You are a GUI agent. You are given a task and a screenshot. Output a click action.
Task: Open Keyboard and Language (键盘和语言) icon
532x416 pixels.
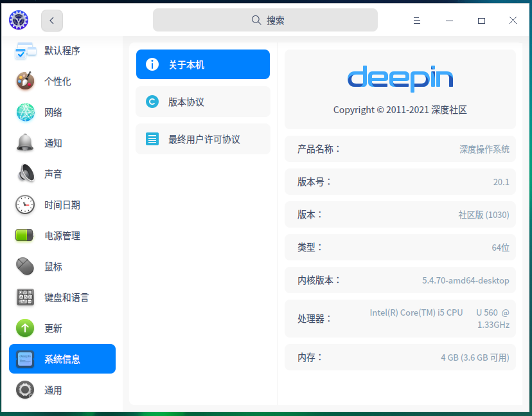25,297
